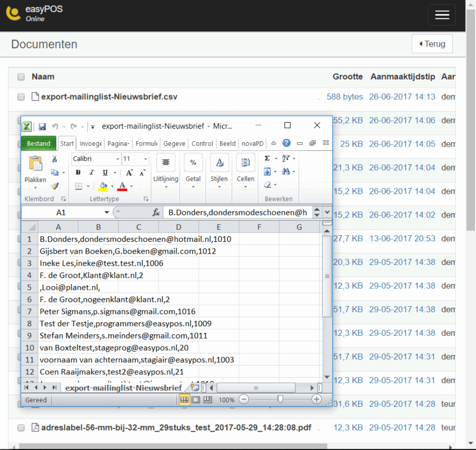Tick the select-all checkbox beside Naam

21,77
